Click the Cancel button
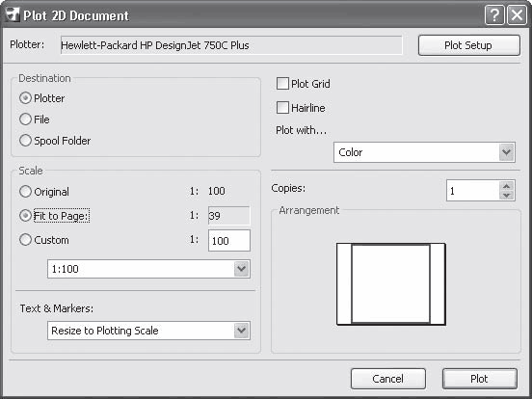532x399 pixels. coord(388,379)
